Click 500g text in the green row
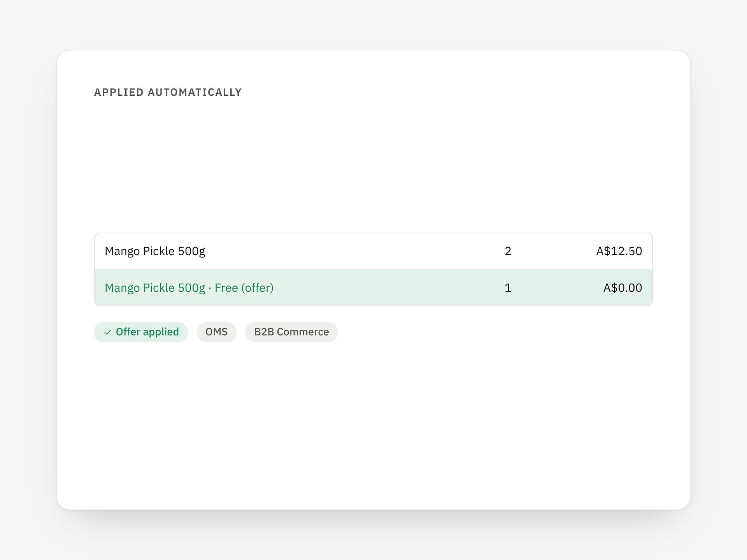Image resolution: width=747 pixels, height=560 pixels. coord(191,288)
